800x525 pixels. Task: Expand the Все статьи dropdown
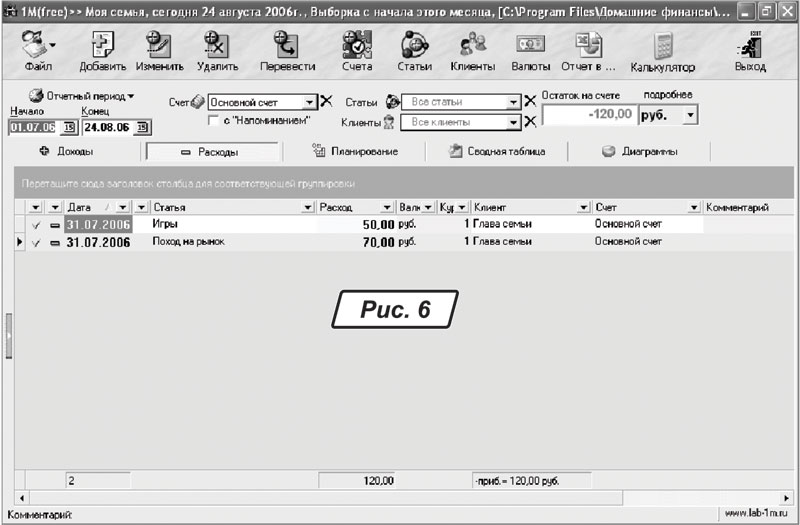point(514,102)
